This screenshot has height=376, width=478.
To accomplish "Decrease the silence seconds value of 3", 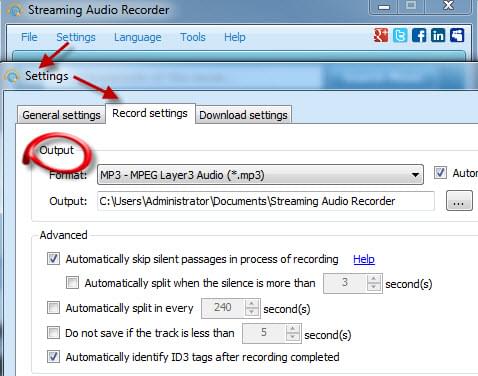I will [x=374, y=288].
